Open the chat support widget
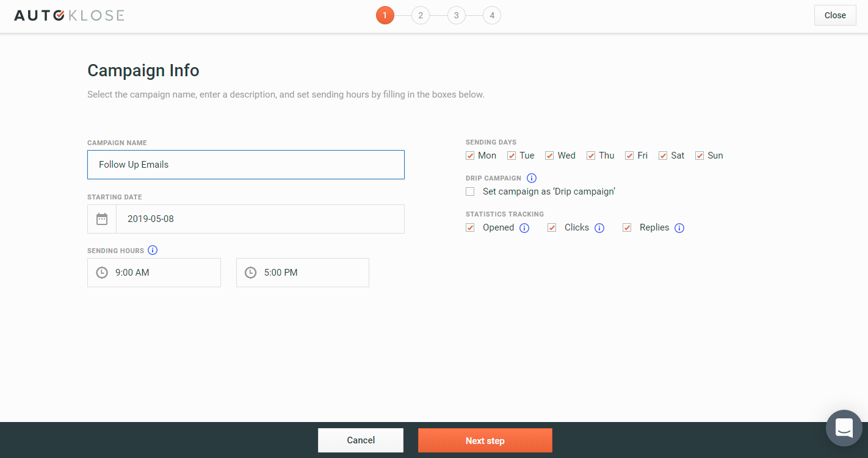The height and width of the screenshot is (458, 868). click(x=844, y=428)
